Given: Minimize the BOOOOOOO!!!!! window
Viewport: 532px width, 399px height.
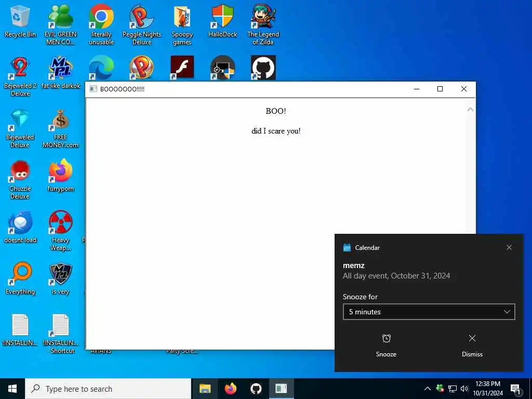Looking at the screenshot, I should [417, 89].
